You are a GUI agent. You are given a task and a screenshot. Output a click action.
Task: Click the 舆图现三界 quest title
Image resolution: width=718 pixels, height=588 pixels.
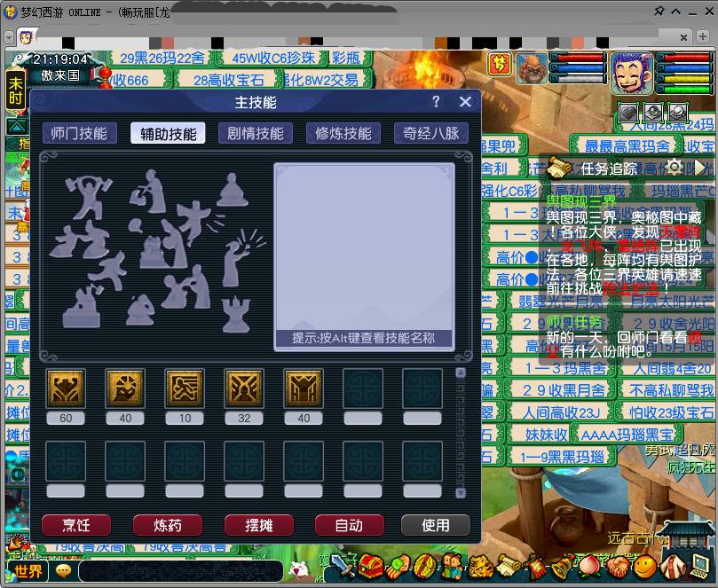pyautogui.click(x=581, y=202)
